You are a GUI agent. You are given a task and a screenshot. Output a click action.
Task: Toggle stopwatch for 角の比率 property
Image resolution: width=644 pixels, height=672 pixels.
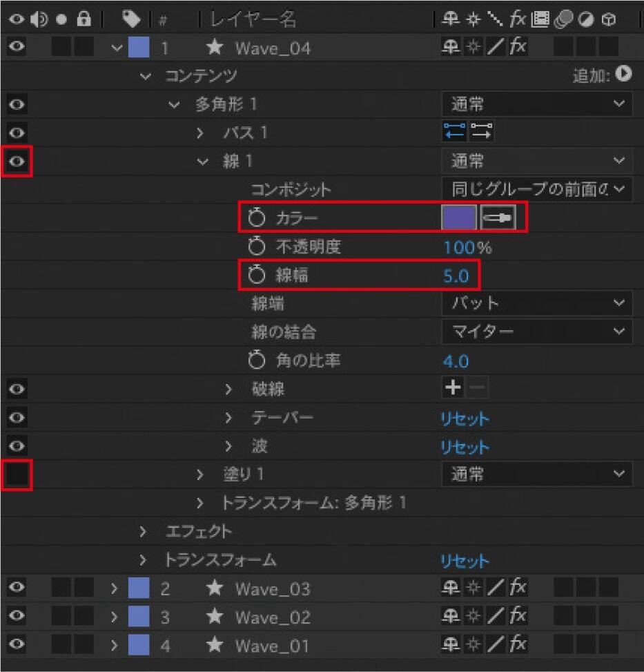tap(257, 360)
